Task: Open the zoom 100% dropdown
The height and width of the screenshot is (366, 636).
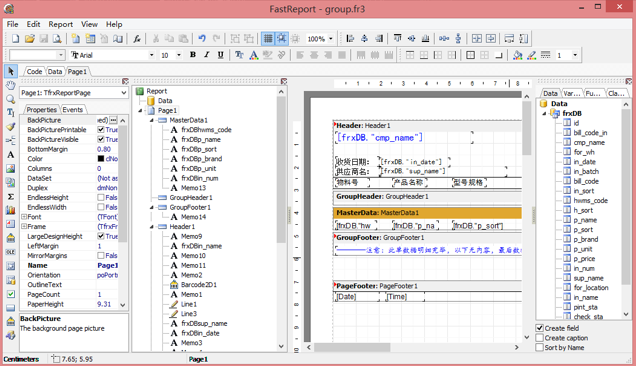Action: [331, 39]
